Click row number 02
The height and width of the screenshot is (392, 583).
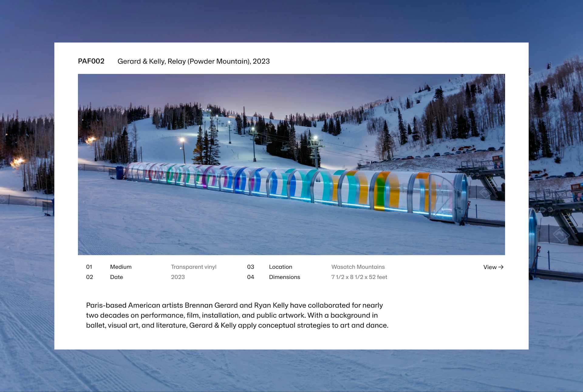coord(89,277)
